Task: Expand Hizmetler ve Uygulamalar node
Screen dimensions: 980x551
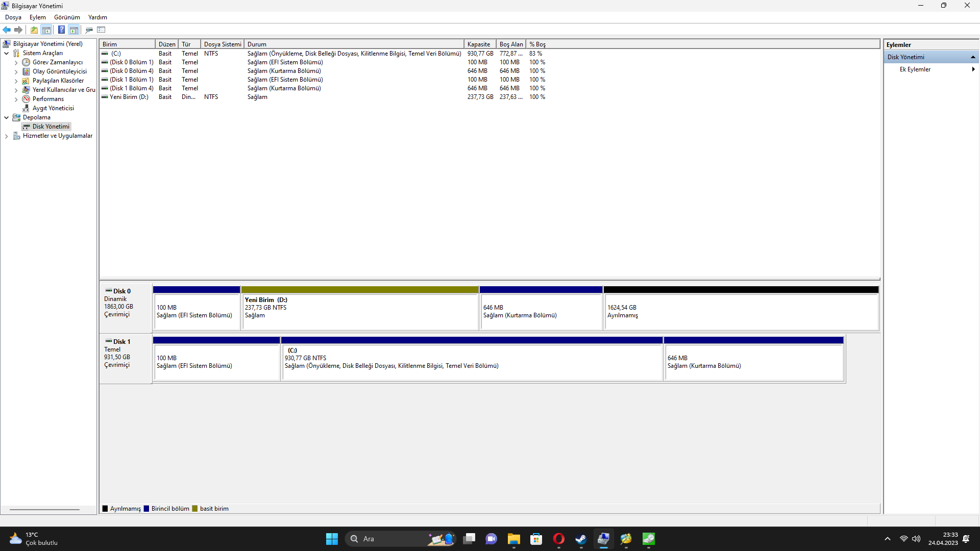Action: pyautogui.click(x=6, y=136)
